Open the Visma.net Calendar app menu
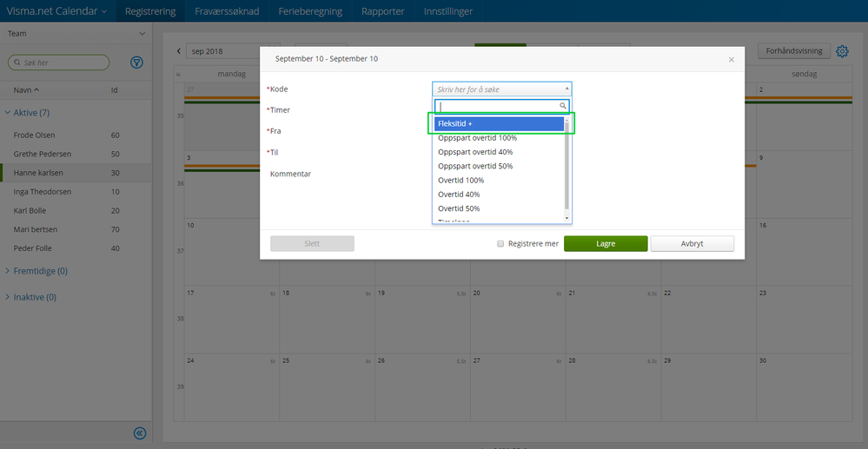The height and width of the screenshot is (449, 868). coord(57,11)
